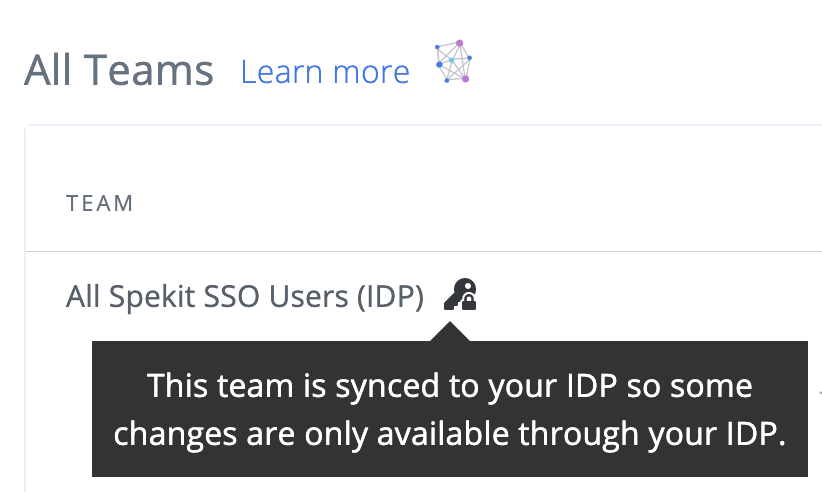The height and width of the screenshot is (492, 822).
Task: Open the Learn more link
Action: coord(325,72)
